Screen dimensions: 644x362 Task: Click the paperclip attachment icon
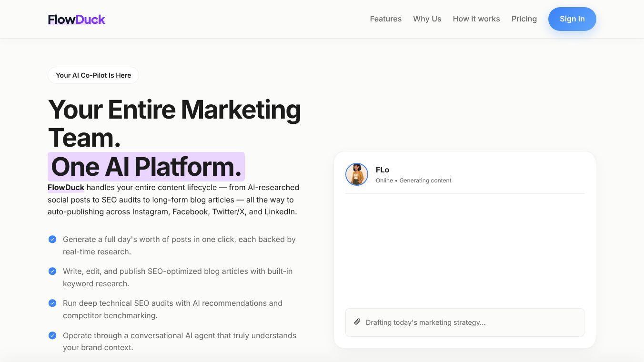(357, 322)
